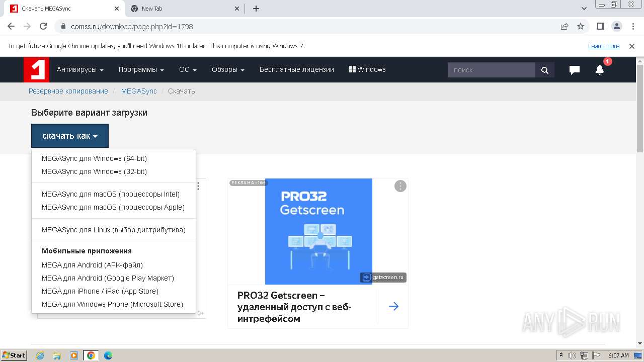Open the Chrome three-dot menu
Viewport: 644px width, 362px height.
tap(632, 26)
